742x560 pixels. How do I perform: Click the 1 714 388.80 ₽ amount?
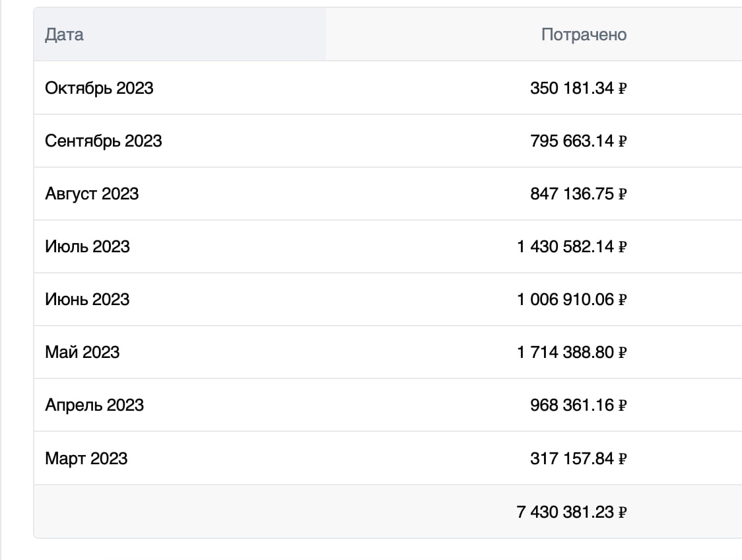[572, 352]
